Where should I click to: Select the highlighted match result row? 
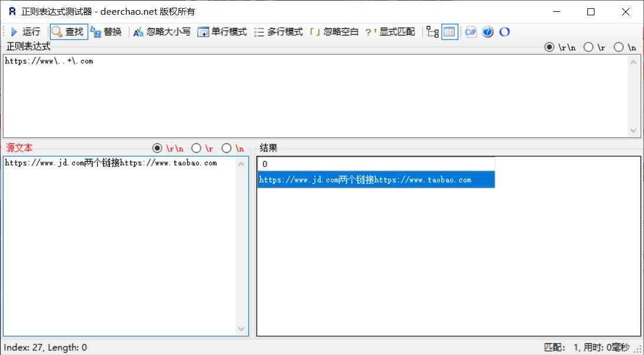coord(376,180)
